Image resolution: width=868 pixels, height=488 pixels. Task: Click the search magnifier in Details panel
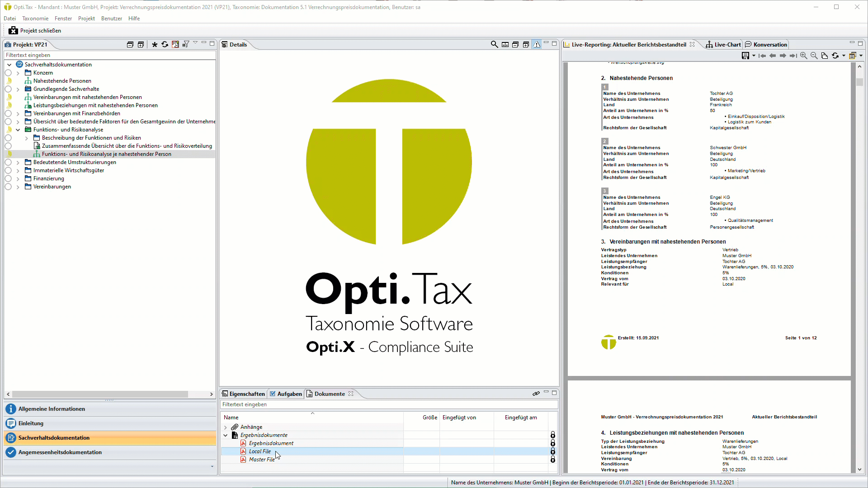click(x=494, y=44)
